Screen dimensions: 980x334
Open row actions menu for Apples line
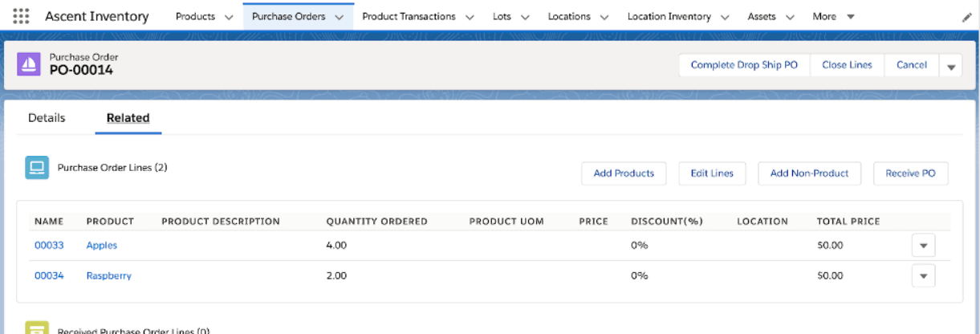coord(923,246)
